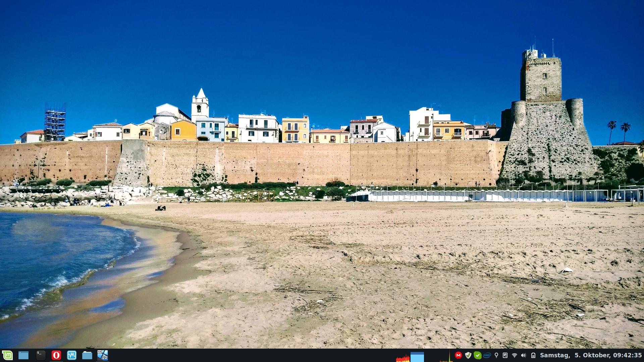
Task: Open the calendar from the clock
Action: click(x=591, y=355)
